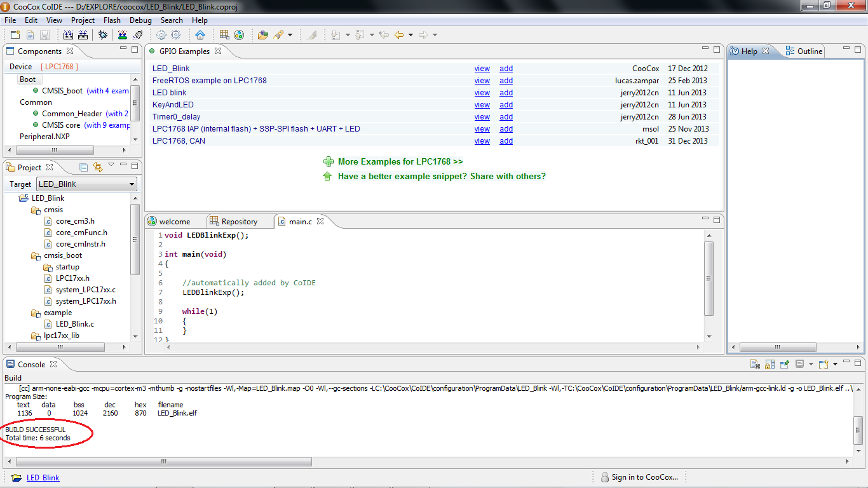Open the Project menu
This screenshot has width=868, height=488.
[x=83, y=20]
